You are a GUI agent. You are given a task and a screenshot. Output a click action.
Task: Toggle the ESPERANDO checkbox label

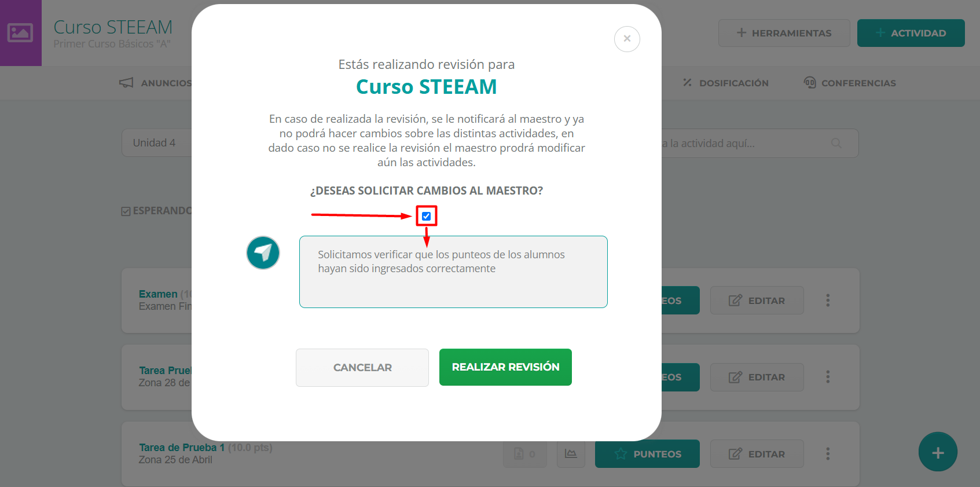pyautogui.click(x=156, y=211)
